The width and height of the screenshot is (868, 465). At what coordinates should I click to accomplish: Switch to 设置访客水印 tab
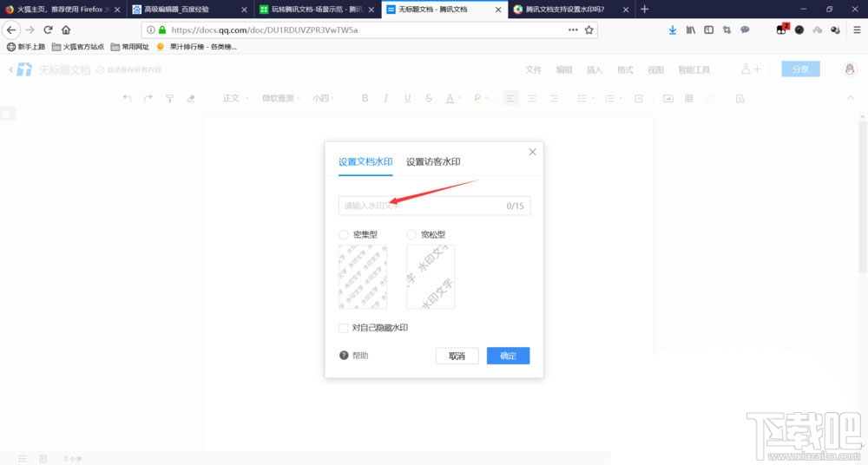433,161
